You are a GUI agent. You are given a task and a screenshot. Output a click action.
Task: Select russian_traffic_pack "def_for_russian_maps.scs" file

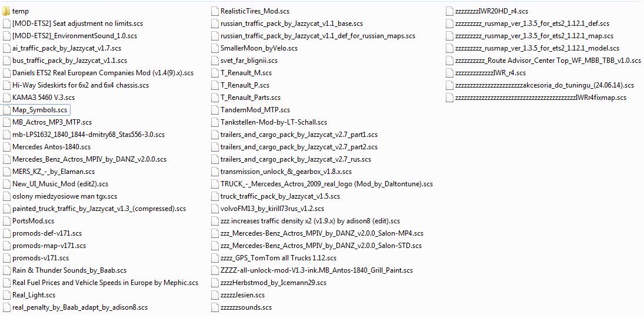click(x=318, y=36)
